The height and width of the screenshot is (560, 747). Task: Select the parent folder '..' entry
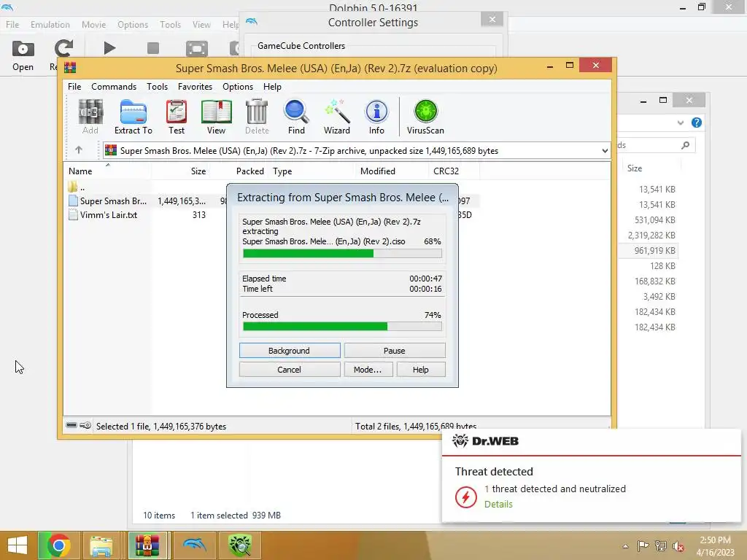tap(77, 187)
